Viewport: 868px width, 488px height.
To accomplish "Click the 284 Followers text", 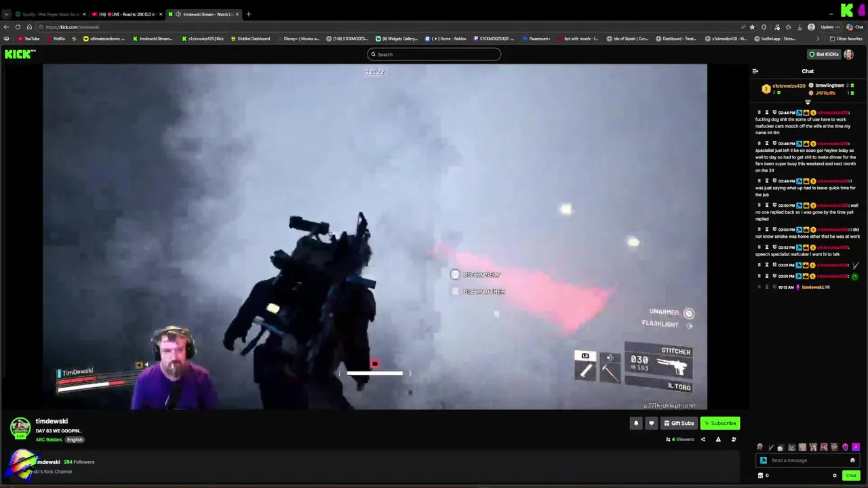I will (79, 462).
